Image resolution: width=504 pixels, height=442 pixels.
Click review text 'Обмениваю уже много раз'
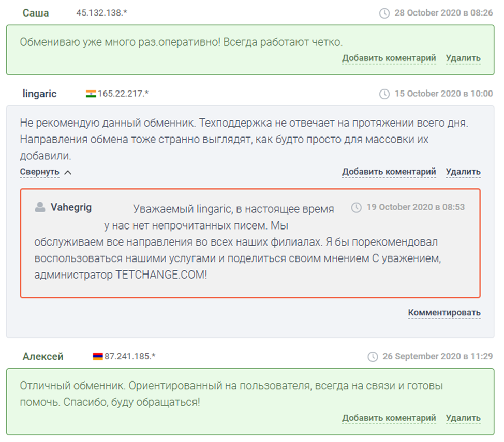point(88,42)
